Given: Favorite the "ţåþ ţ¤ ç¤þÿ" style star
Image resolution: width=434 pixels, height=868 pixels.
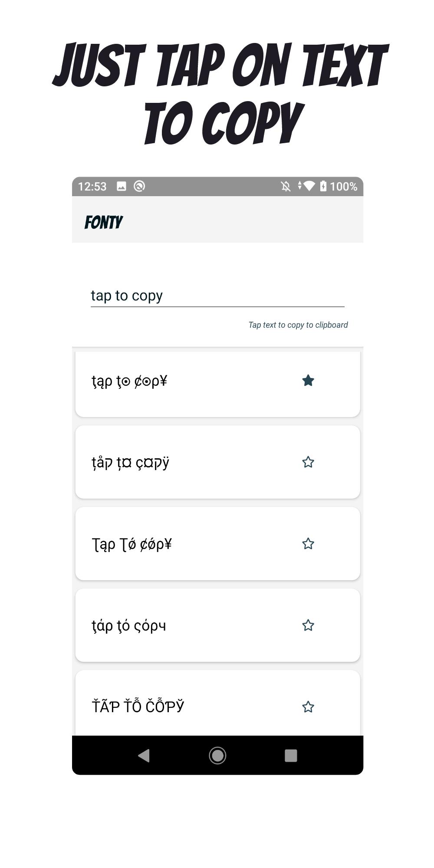Looking at the screenshot, I should pos(308,462).
